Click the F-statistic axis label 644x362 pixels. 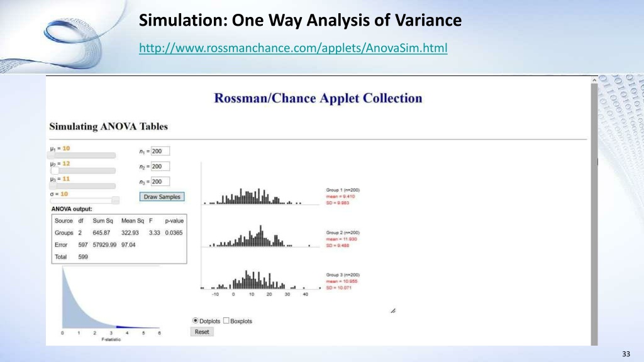click(x=111, y=339)
